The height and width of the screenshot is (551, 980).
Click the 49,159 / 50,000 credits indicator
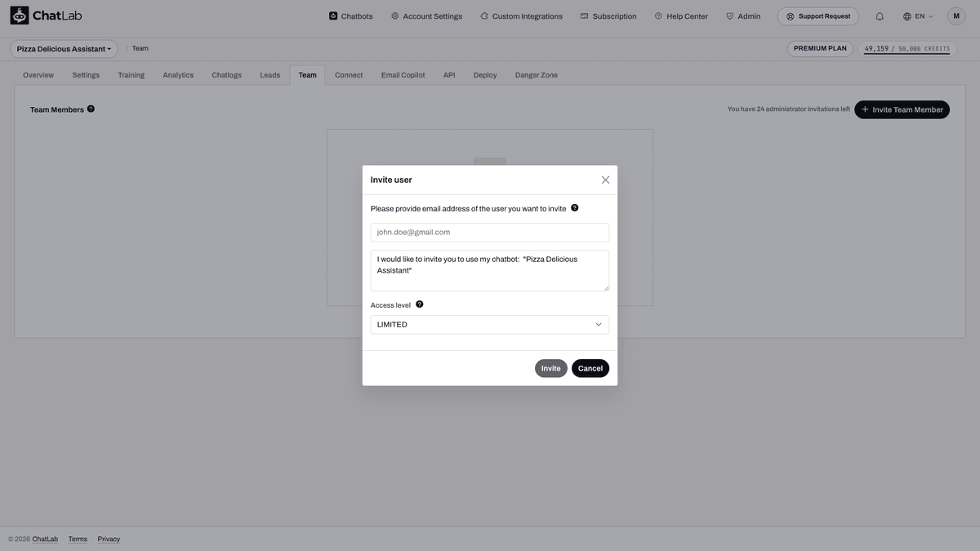click(x=907, y=49)
